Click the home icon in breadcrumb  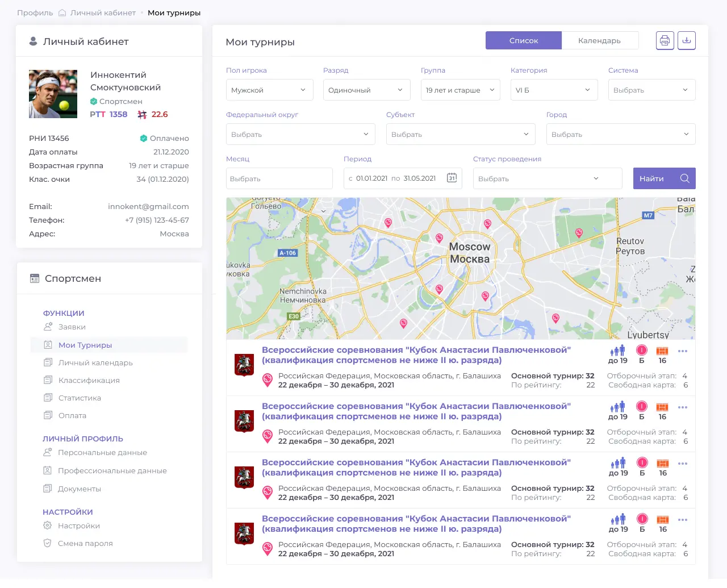tap(62, 12)
